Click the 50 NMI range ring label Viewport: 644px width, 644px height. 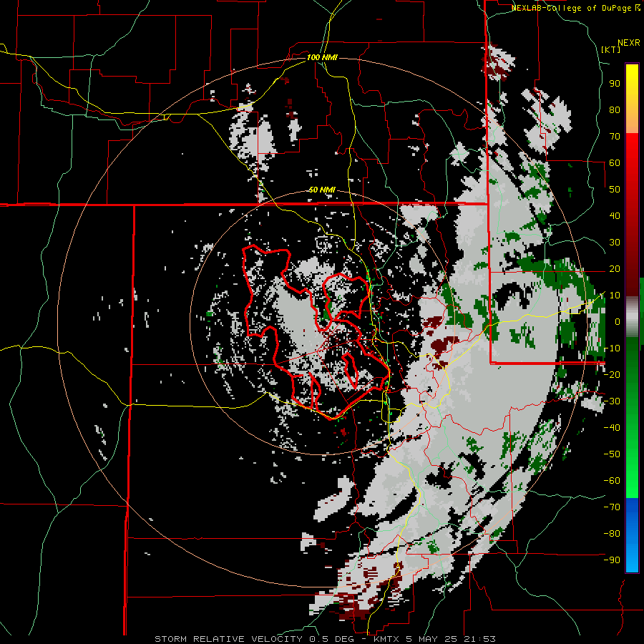[322, 190]
